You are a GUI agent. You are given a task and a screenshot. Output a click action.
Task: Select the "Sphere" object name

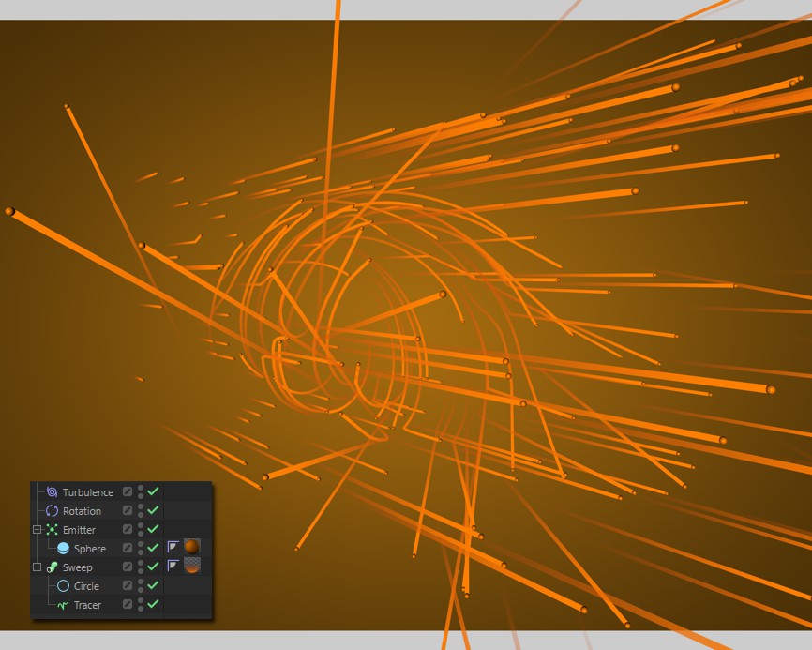(x=90, y=549)
